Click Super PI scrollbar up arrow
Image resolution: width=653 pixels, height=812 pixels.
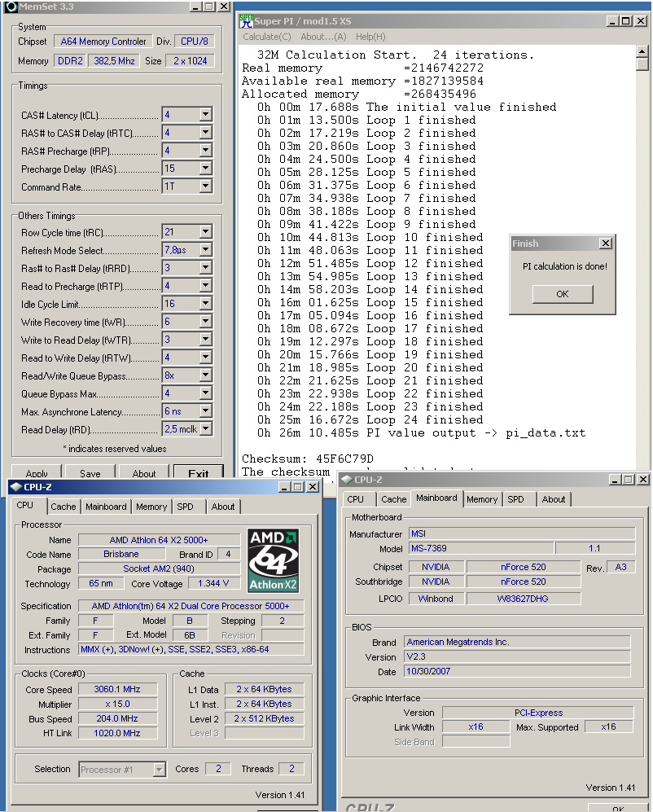(642, 51)
